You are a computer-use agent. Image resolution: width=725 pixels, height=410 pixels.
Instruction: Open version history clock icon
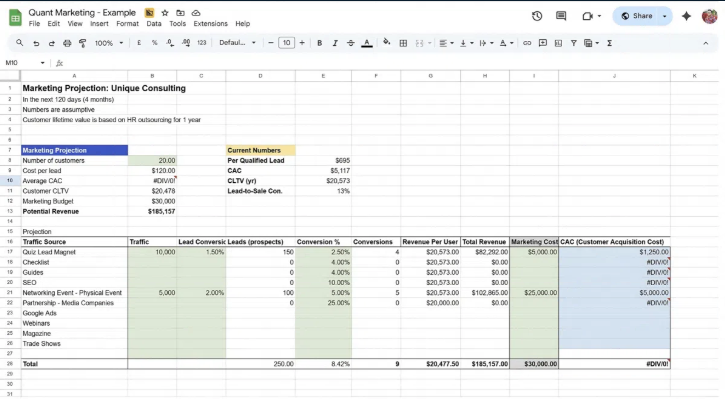537,16
